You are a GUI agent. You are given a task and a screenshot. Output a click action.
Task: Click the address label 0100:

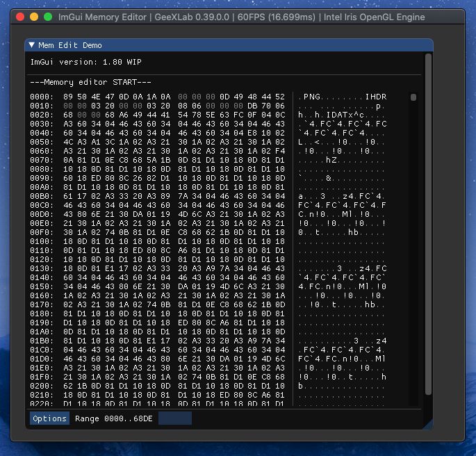point(42,241)
